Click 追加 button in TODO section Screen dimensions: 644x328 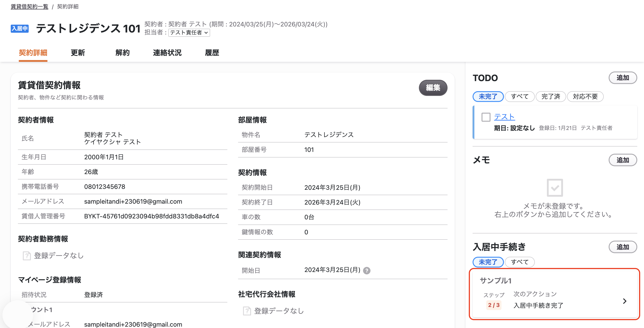623,78
